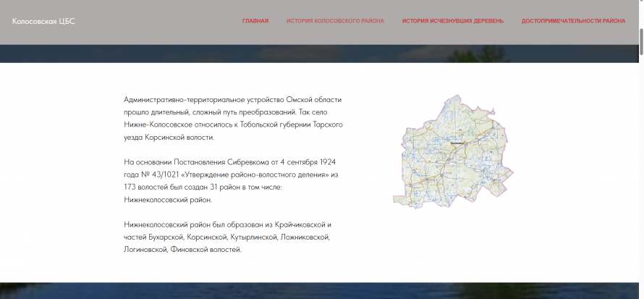This screenshot has height=299, width=644.
Task: Open ДОСТОПРИМЕЧАТЕЛЬНОСТИ РАЙОНА section
Action: (573, 21)
